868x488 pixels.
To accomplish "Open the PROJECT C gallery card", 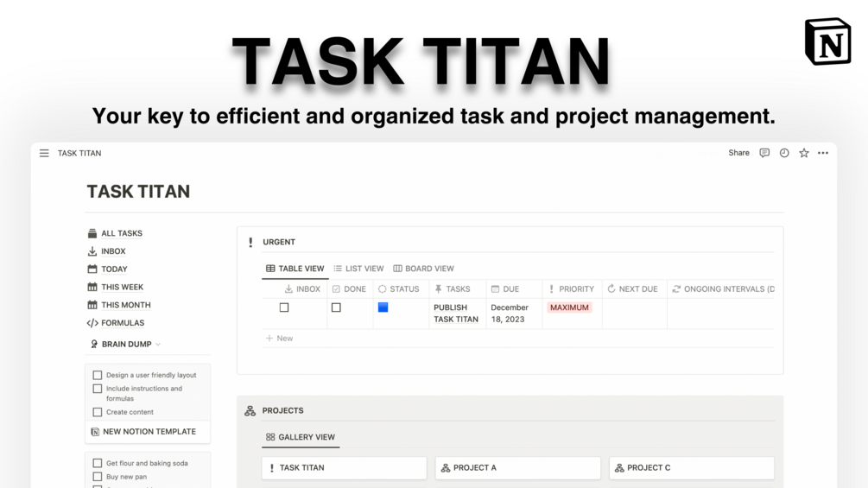I will (x=692, y=468).
